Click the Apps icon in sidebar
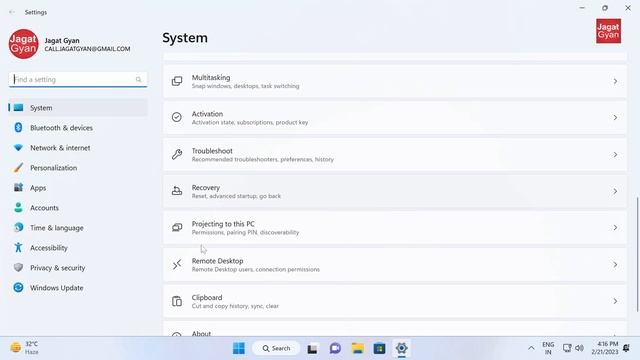This screenshot has height=360, width=640. click(18, 187)
